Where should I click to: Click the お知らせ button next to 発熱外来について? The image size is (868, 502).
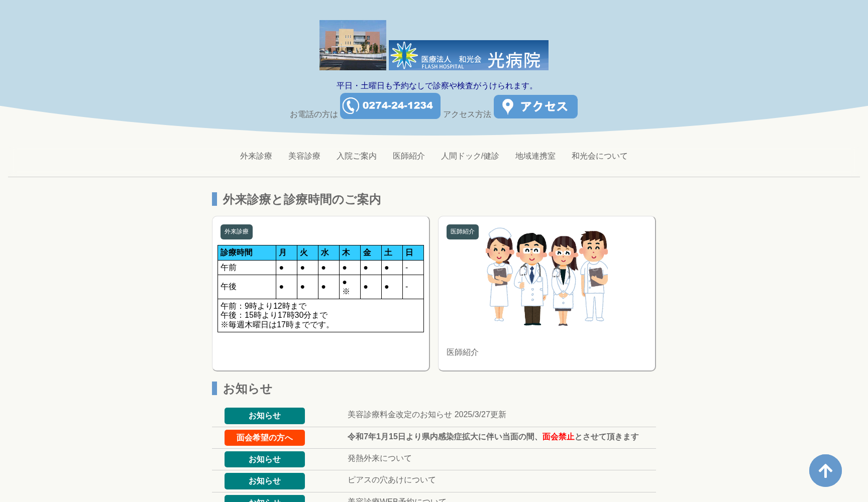click(x=264, y=459)
